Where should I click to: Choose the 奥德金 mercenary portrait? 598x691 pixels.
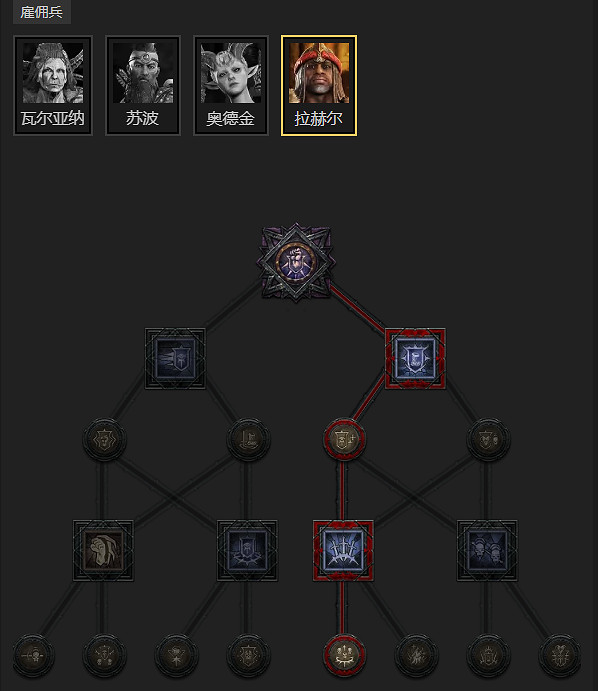(x=231, y=85)
